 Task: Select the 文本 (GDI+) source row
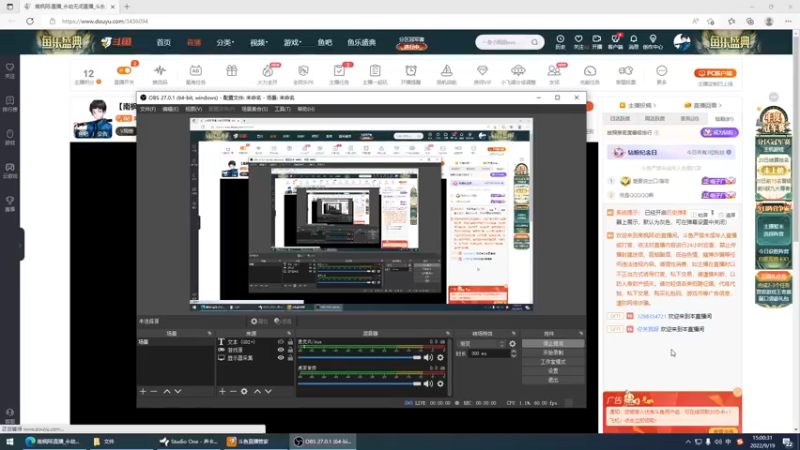click(255, 342)
